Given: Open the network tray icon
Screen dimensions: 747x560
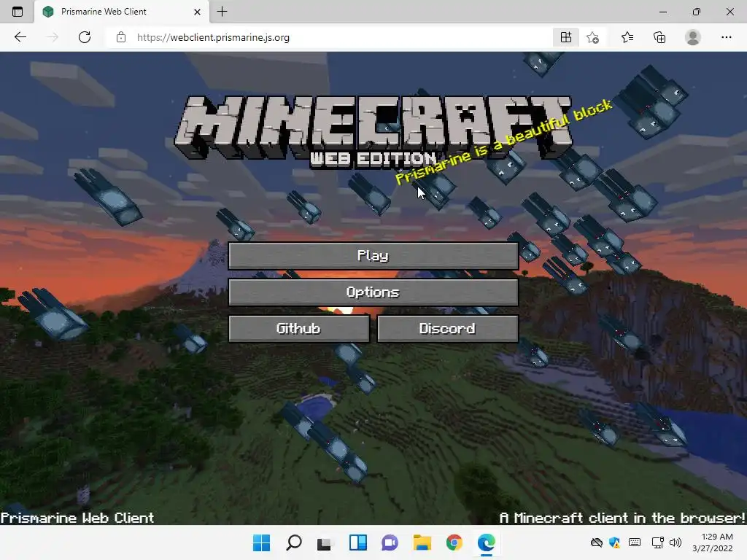Looking at the screenshot, I should click(658, 542).
